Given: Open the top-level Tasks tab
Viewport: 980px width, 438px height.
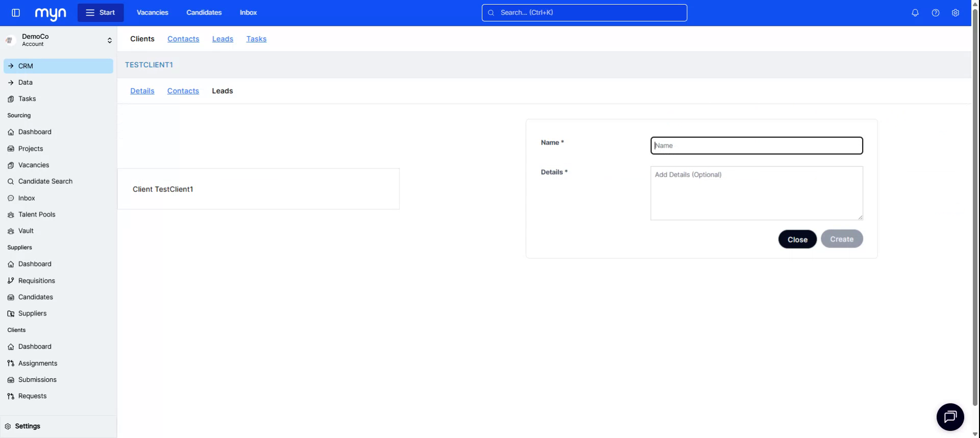Looking at the screenshot, I should point(256,39).
